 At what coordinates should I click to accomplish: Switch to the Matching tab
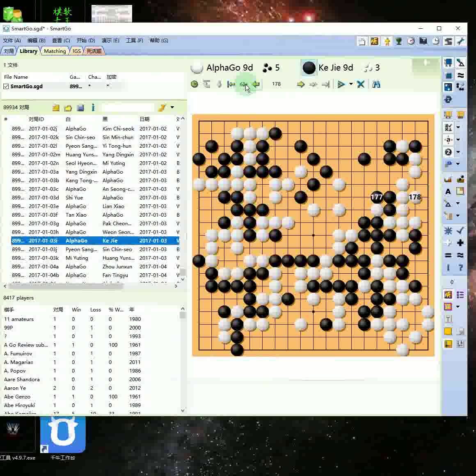tap(54, 51)
